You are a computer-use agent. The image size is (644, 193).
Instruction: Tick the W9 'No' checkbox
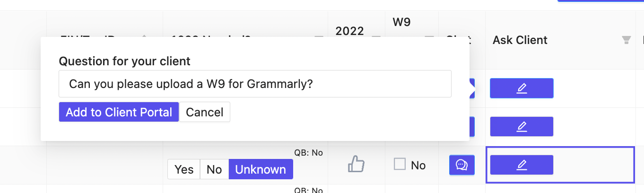(400, 165)
